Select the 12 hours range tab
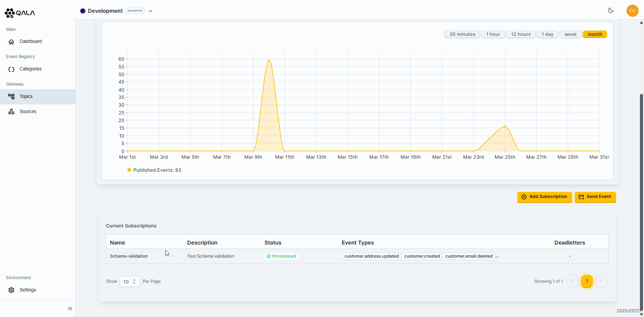Viewport: 644px width, 317px height. (x=521, y=34)
